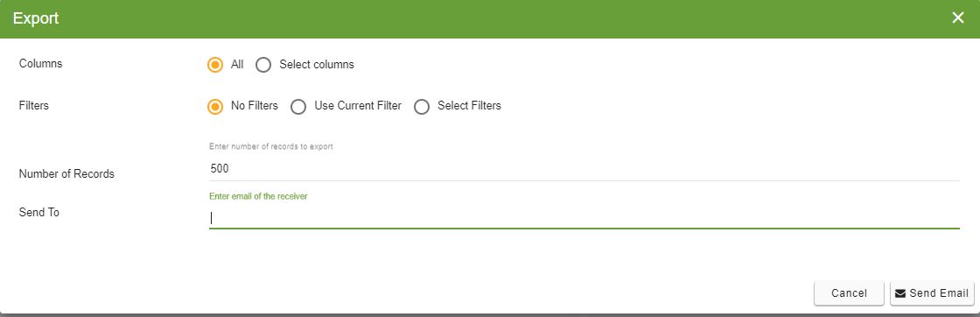Click the Send To label

(x=38, y=213)
